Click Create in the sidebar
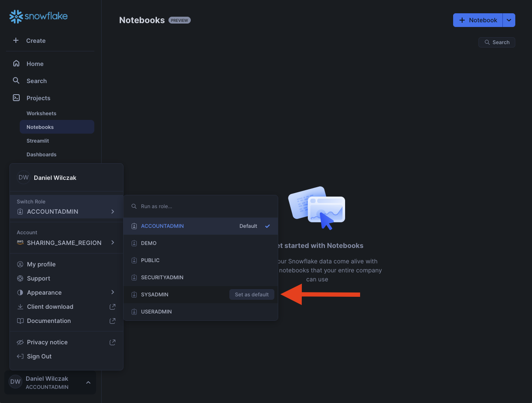The width and height of the screenshot is (532, 403). (x=36, y=41)
